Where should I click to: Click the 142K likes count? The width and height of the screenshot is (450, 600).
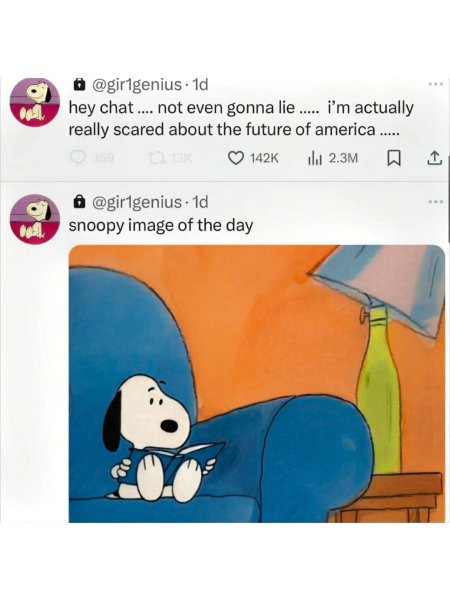point(264,158)
